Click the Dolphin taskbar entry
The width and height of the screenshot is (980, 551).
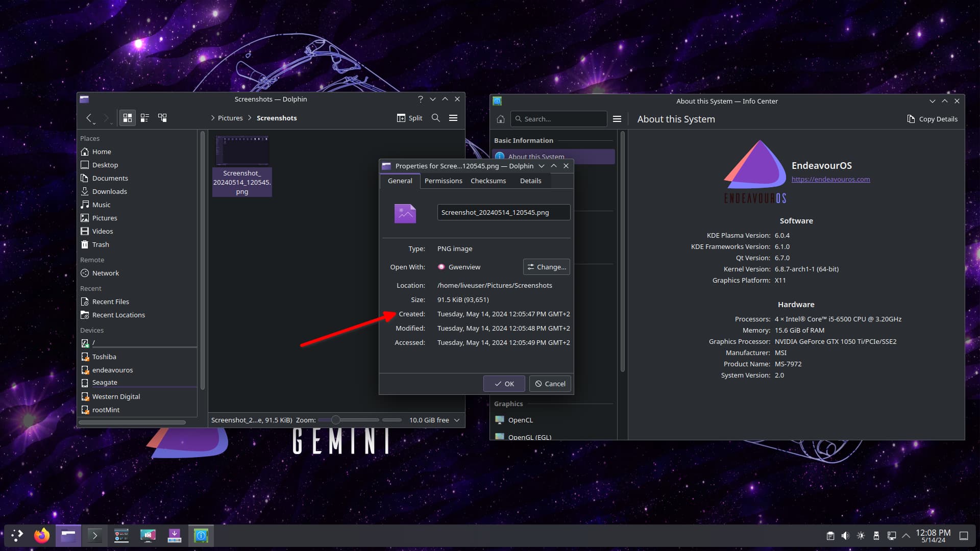[68, 535]
